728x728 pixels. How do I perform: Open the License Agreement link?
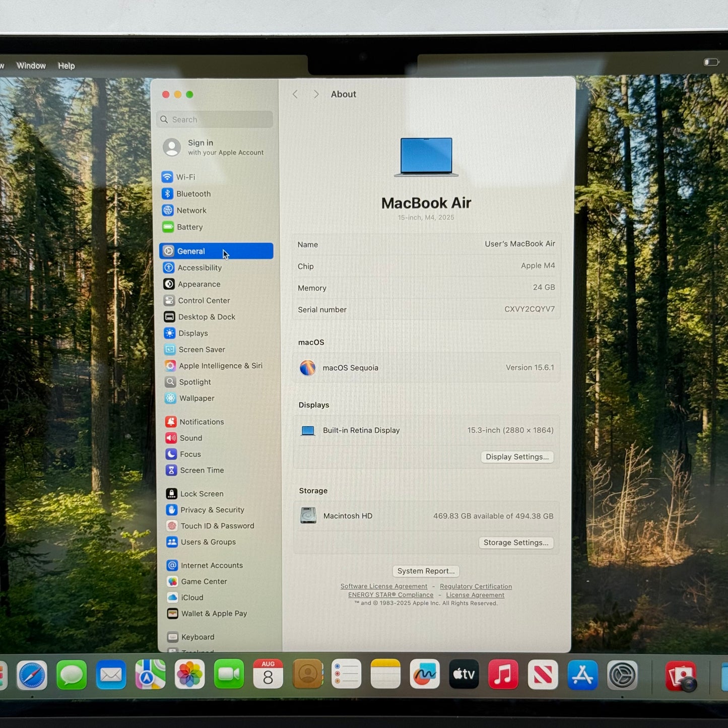tap(475, 595)
